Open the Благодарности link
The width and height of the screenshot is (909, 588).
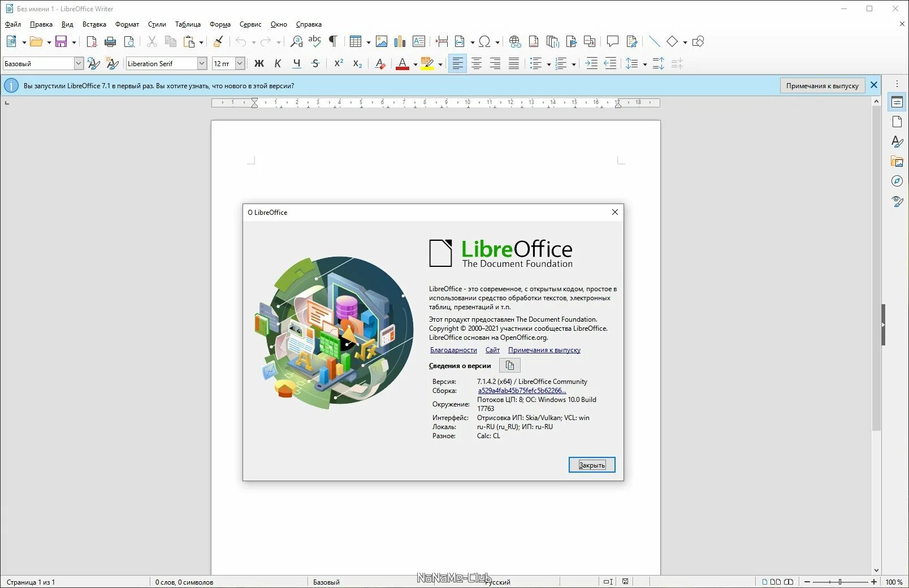[453, 350]
